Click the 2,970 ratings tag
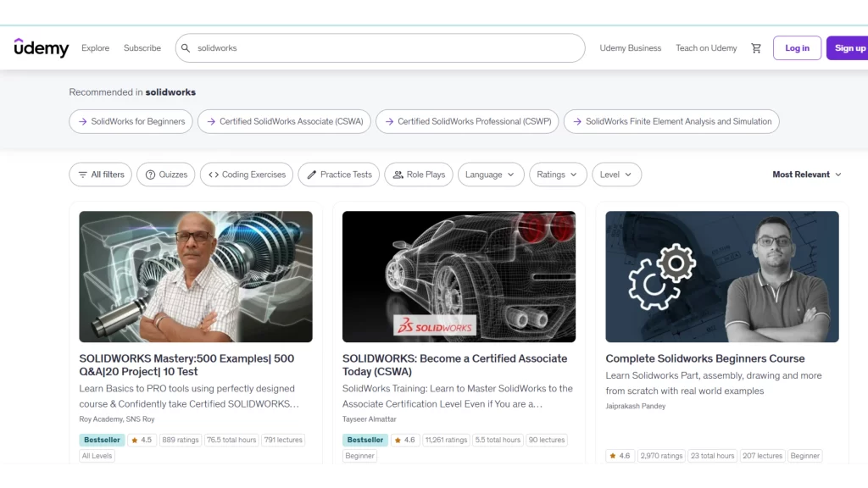This screenshot has width=868, height=488. pos(661,456)
